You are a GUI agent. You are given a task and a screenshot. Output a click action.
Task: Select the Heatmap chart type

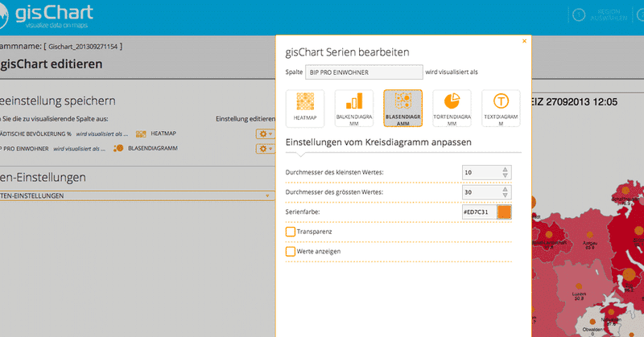coord(305,109)
